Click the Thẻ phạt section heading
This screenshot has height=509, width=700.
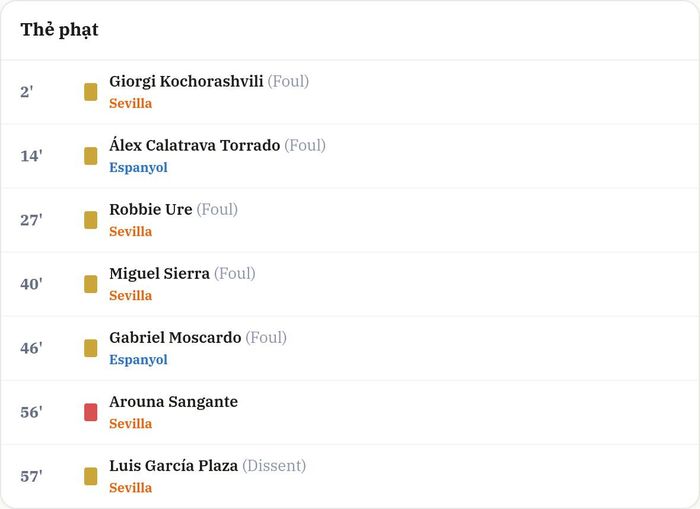[x=59, y=30]
